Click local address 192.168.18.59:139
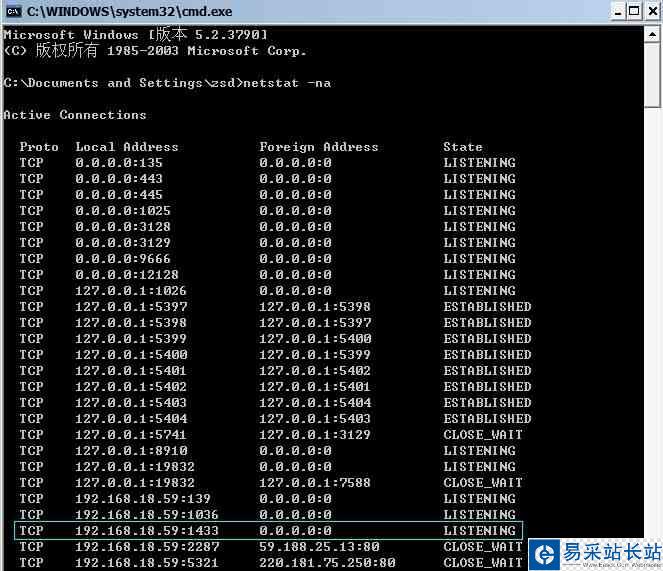 coord(143,499)
